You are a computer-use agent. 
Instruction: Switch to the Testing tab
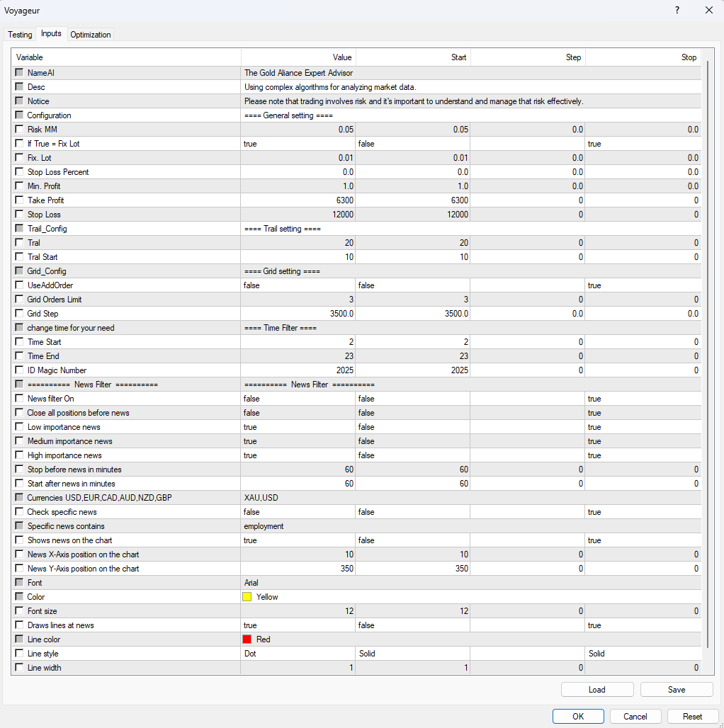19,34
